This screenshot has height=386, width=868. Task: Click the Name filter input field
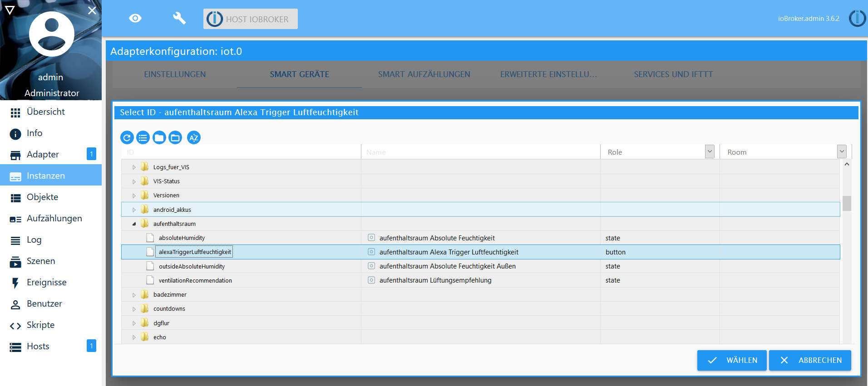(x=481, y=152)
